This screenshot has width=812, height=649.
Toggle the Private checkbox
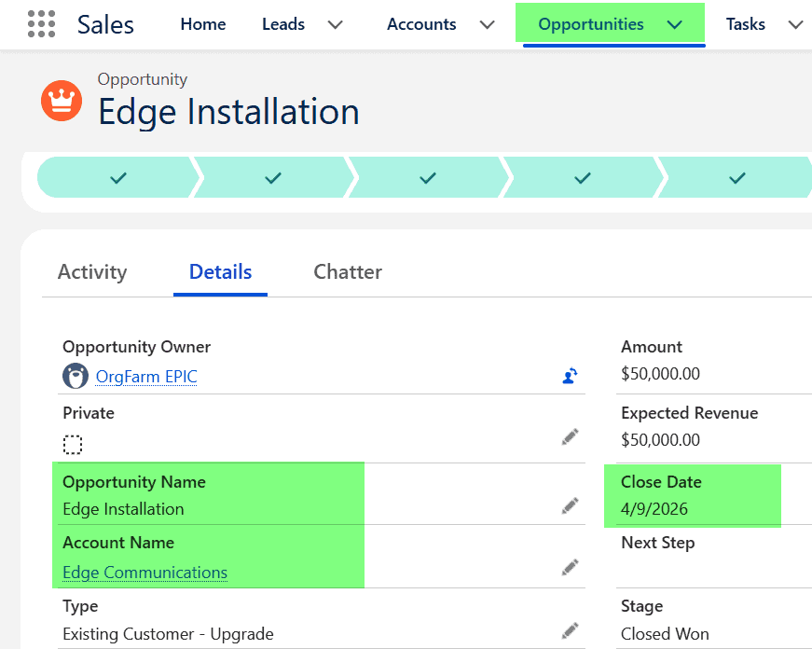tap(73, 445)
